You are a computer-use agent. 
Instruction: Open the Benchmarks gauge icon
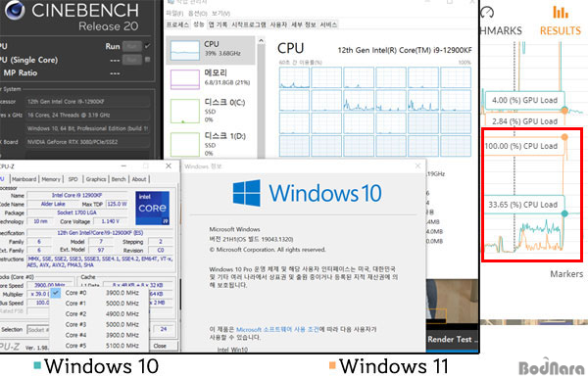pos(487,13)
